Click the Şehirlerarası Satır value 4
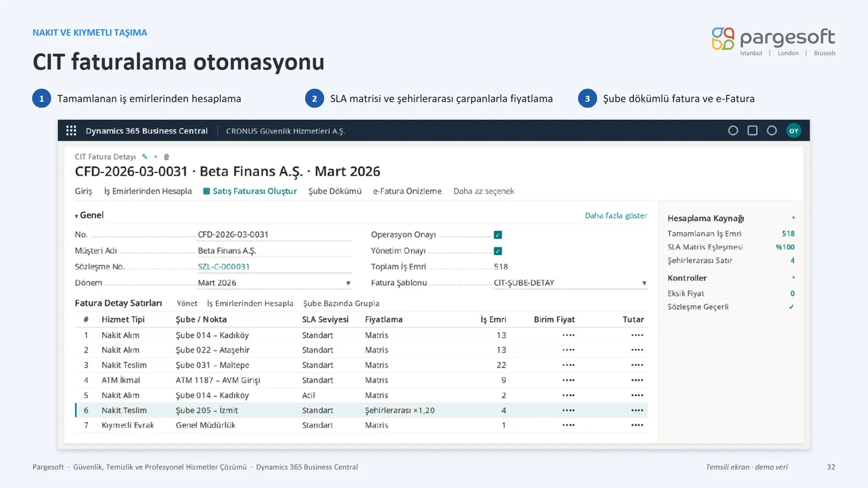Screen dimensions: 868x488 click(792, 260)
